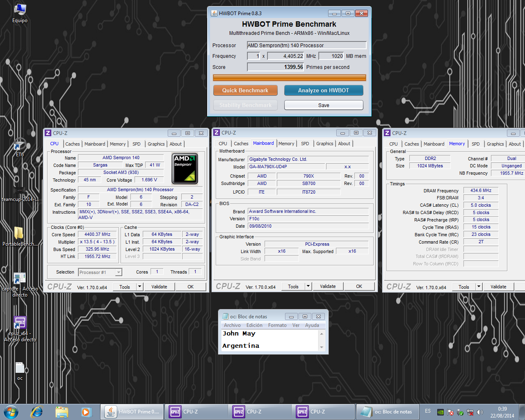The image size is (525, 420).
Task: Open the Equipo desktop icon
Action: click(x=20, y=13)
